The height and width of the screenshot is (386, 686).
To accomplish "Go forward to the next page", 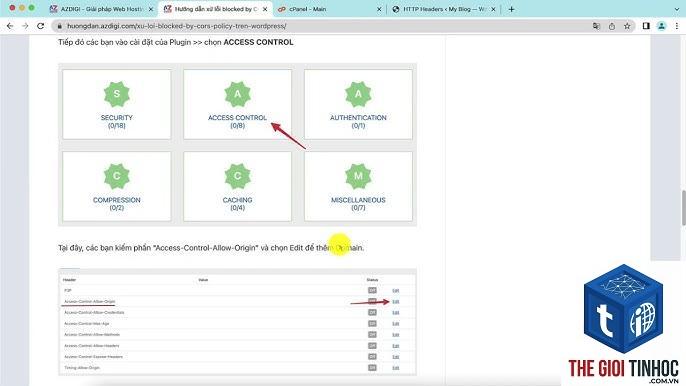I will click(25, 26).
